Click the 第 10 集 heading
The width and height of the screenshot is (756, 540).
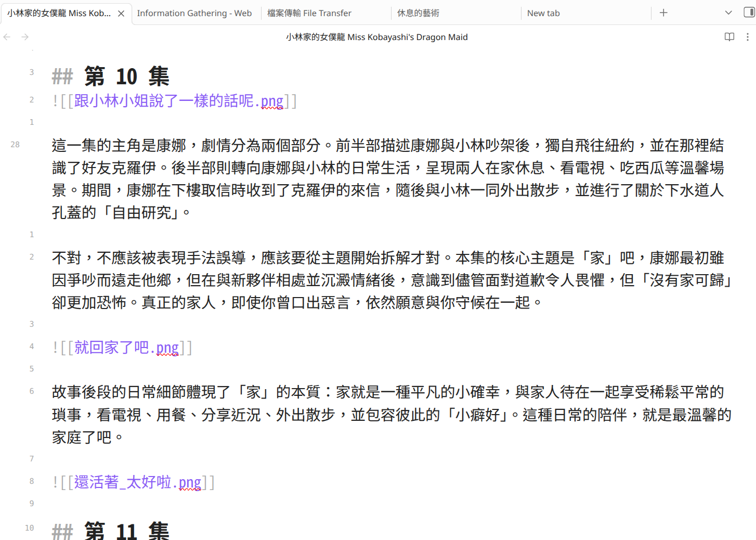pos(126,77)
